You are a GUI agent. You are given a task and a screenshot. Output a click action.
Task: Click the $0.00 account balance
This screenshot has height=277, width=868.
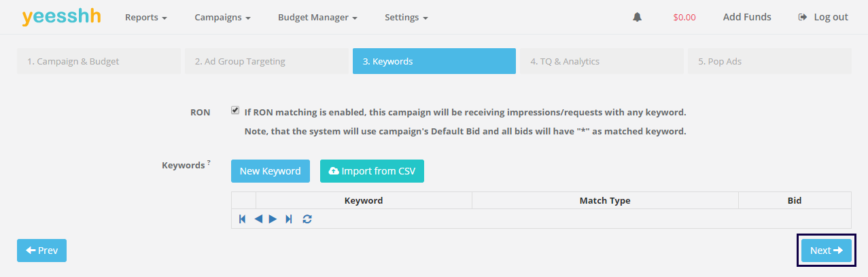[684, 17]
